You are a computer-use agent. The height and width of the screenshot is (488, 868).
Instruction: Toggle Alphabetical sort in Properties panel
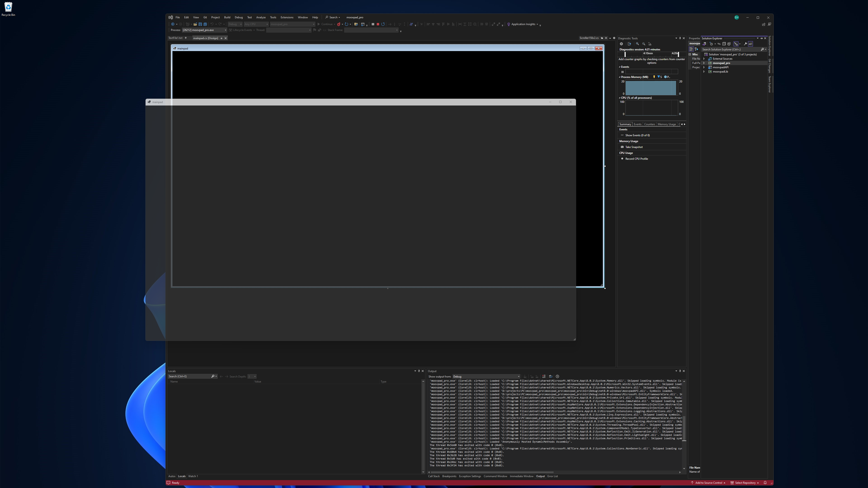[696, 49]
